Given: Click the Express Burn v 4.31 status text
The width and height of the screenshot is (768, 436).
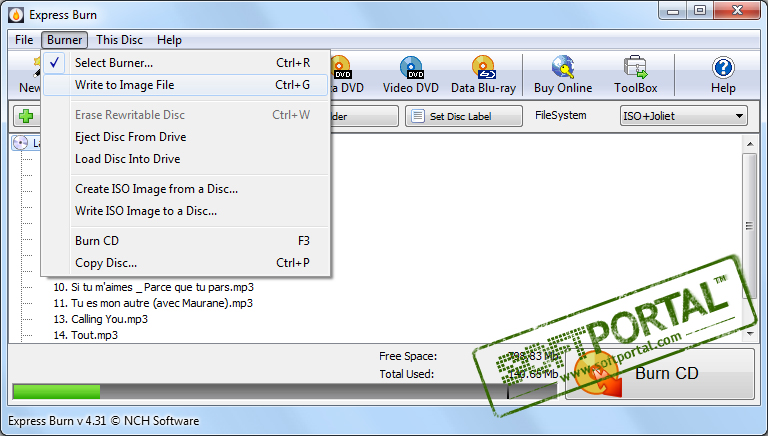Looking at the screenshot, I should (103, 421).
